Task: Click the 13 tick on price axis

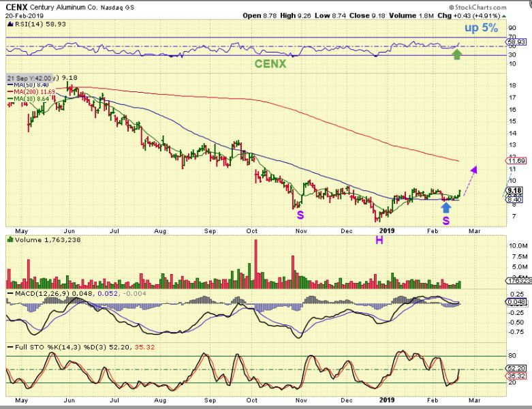Action: (512, 145)
